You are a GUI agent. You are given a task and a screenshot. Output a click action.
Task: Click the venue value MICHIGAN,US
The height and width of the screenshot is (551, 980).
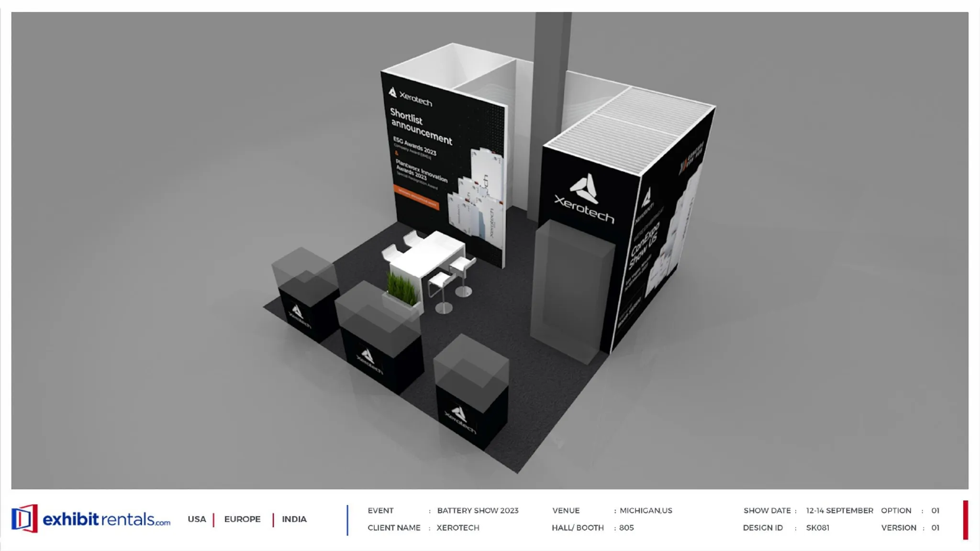click(x=646, y=511)
